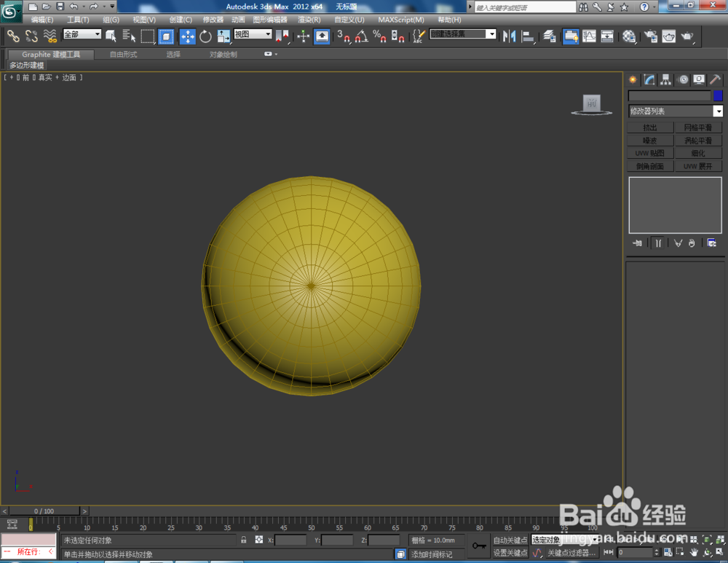Open the Hierarchy command panel tab

pyautogui.click(x=666, y=80)
